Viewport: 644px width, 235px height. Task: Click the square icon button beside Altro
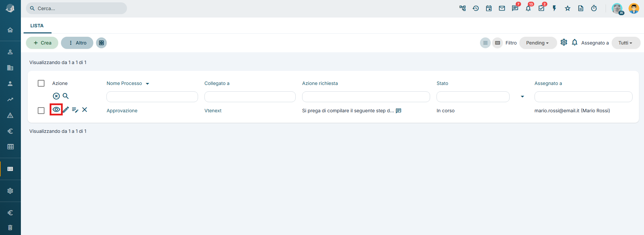pos(101,43)
